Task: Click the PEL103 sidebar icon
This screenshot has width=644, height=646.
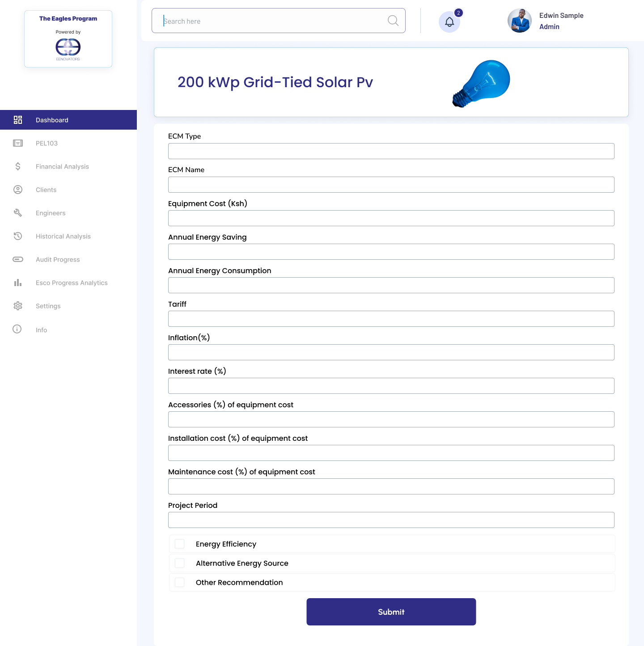Action: [x=18, y=143]
